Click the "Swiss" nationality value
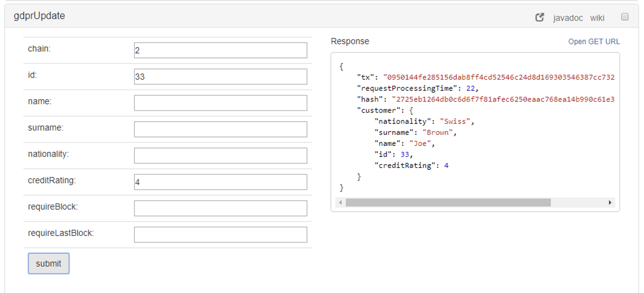 455,121
